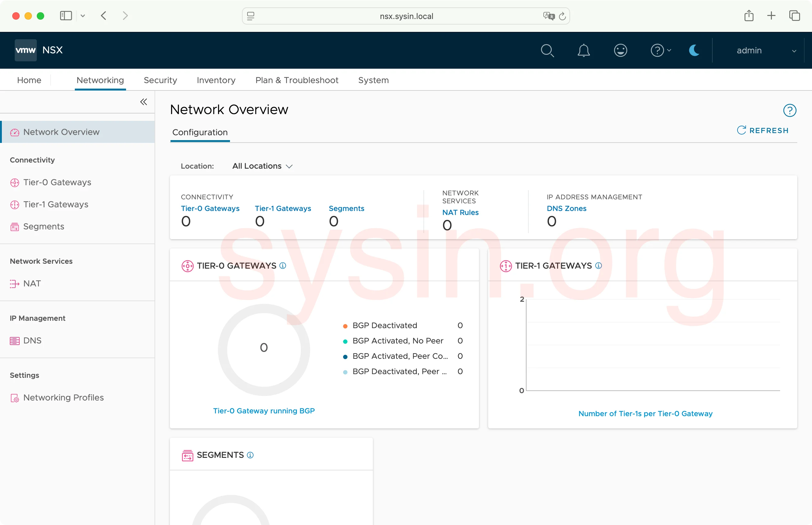Collapse the left sidebar with double chevron

tap(144, 102)
